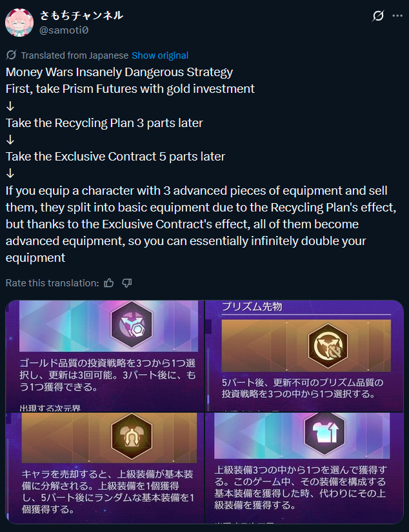
Task: Open the samoti0 profile avatar
Action: pos(19,23)
